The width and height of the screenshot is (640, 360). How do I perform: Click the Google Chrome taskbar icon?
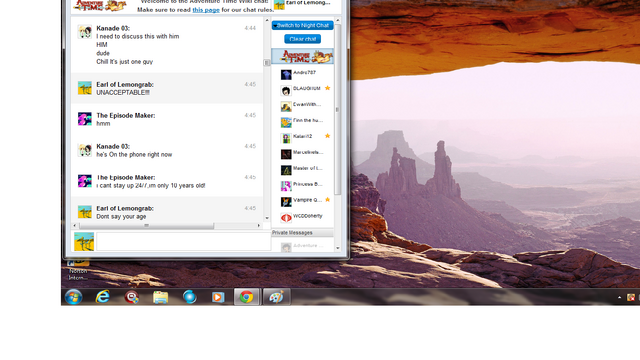[246, 297]
